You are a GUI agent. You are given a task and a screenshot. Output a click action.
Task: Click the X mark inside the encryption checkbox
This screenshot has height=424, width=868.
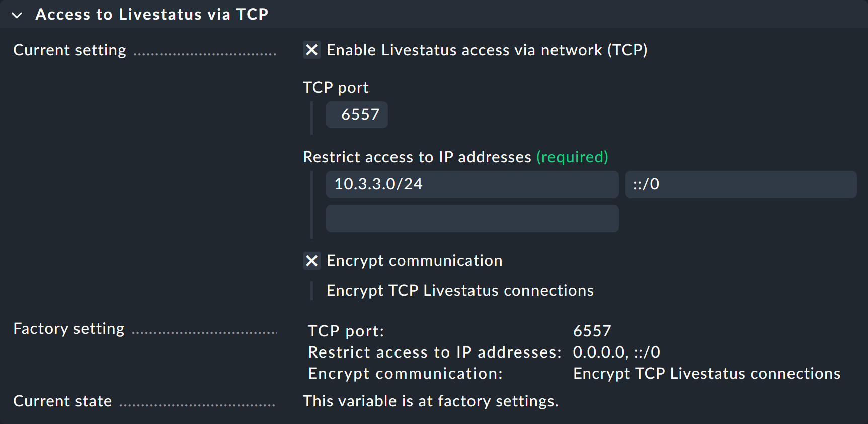[x=312, y=261]
